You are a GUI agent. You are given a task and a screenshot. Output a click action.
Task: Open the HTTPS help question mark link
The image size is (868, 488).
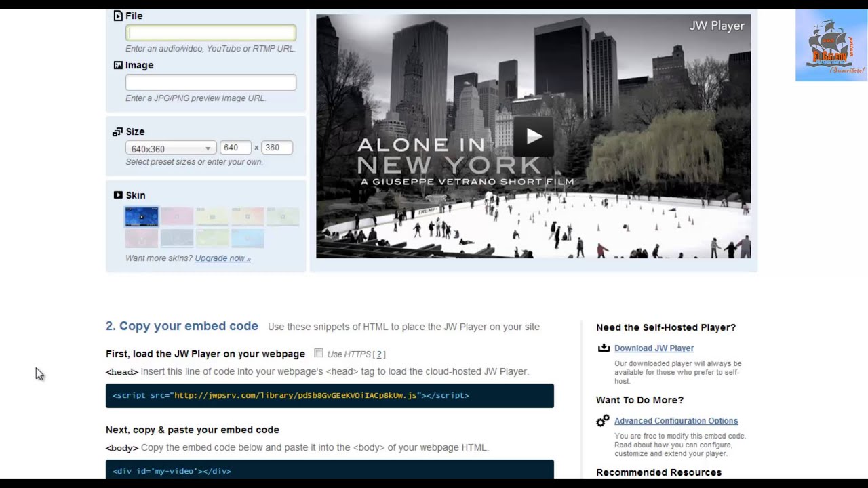[x=380, y=354]
